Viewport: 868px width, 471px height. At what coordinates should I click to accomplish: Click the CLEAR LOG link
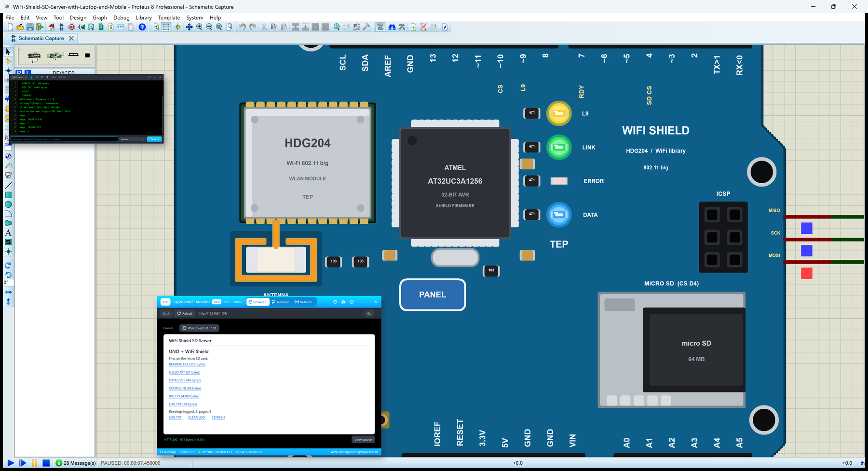[196, 417]
